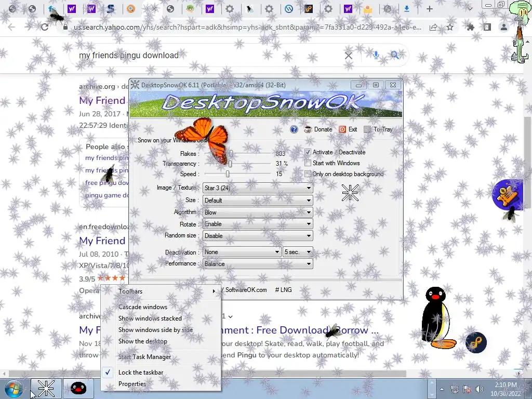Image resolution: width=532 pixels, height=399 pixels.
Task: Click the share page icon in address bar
Action: coord(433,27)
